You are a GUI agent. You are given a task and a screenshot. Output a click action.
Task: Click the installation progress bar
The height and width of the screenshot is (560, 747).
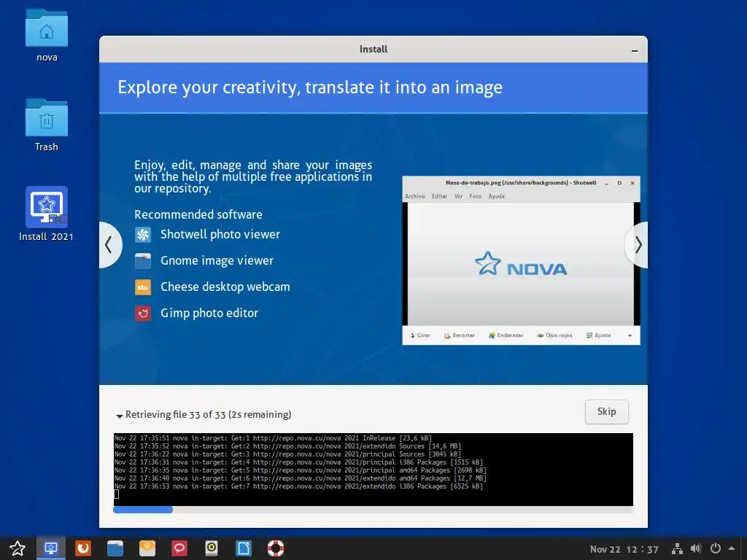373,510
